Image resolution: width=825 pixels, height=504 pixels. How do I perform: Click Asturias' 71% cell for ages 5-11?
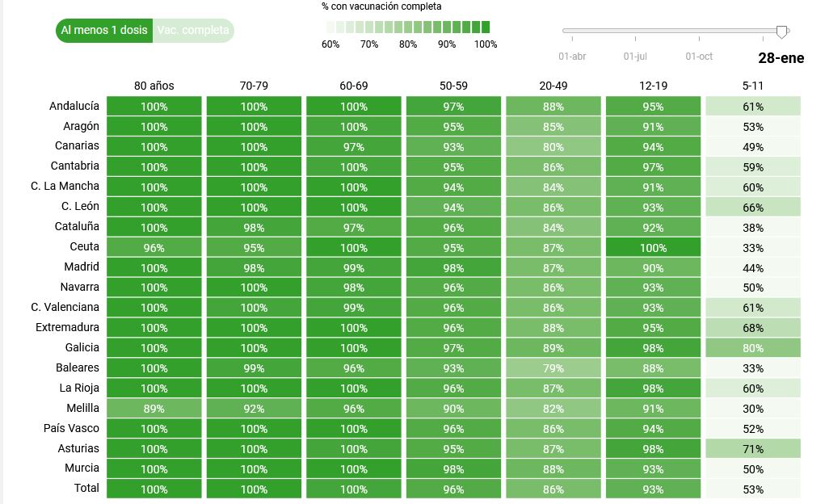(x=752, y=449)
